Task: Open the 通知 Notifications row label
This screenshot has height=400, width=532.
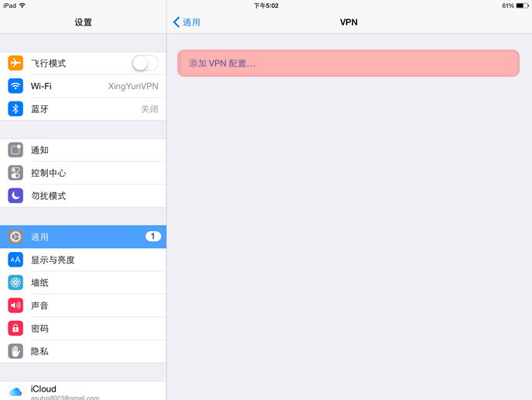Action: (x=39, y=150)
